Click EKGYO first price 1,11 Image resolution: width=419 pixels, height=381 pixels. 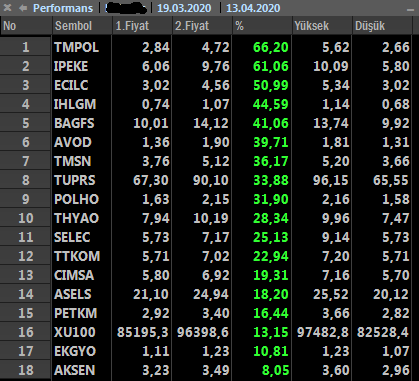coord(156,351)
